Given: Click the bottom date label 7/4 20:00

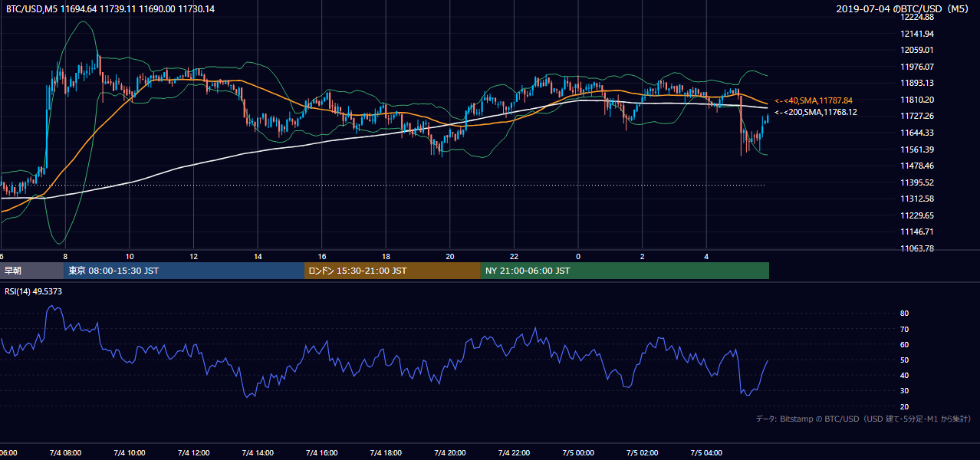Looking at the screenshot, I should tap(450, 453).
